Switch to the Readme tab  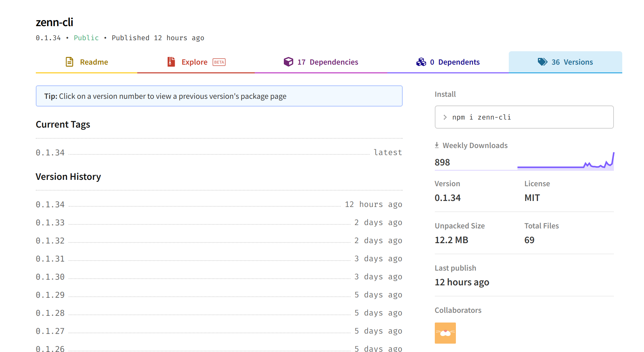pyautogui.click(x=87, y=62)
